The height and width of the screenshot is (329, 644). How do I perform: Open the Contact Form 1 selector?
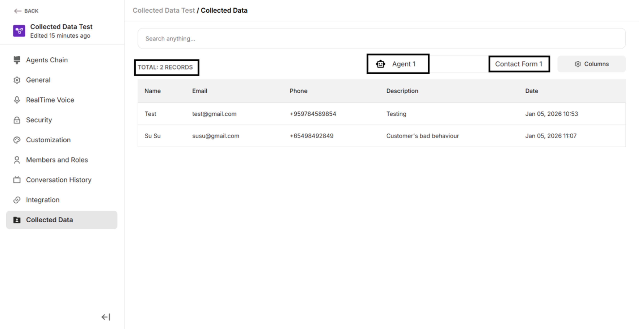point(519,64)
